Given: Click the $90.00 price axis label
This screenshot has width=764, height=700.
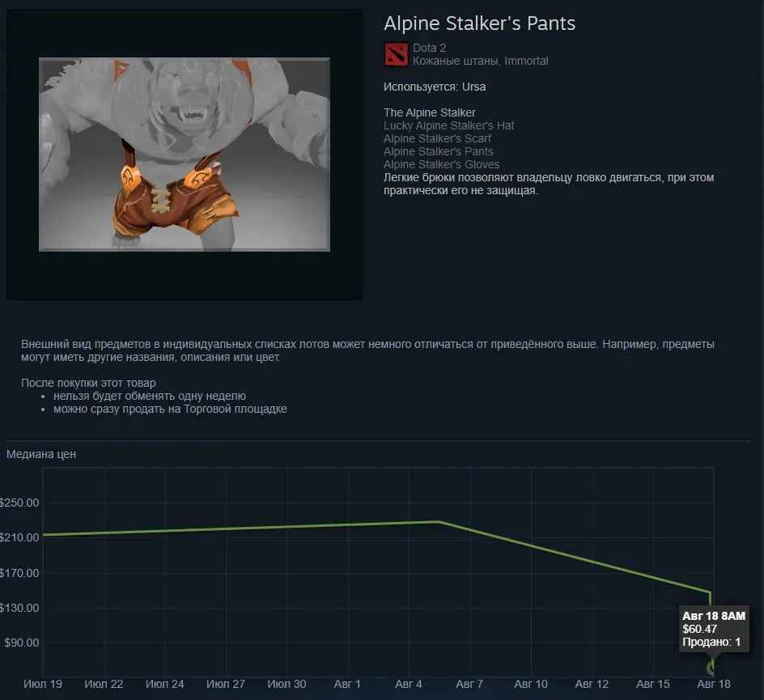Looking at the screenshot, I should coord(21,643).
